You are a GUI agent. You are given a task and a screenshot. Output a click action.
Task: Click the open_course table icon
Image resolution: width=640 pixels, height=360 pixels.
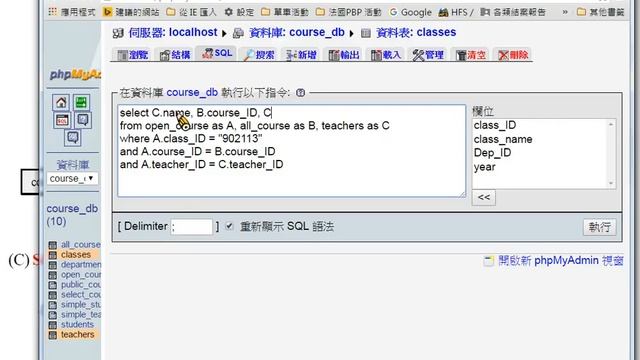click(x=53, y=275)
